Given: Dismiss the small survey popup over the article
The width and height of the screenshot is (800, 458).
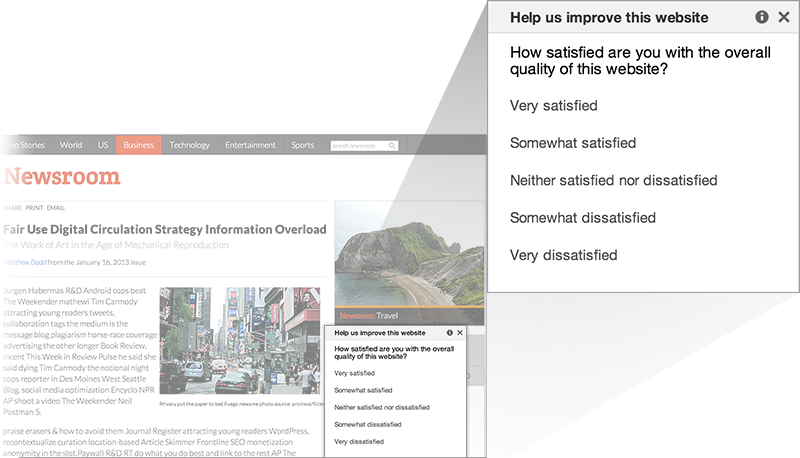Looking at the screenshot, I should [x=460, y=332].
